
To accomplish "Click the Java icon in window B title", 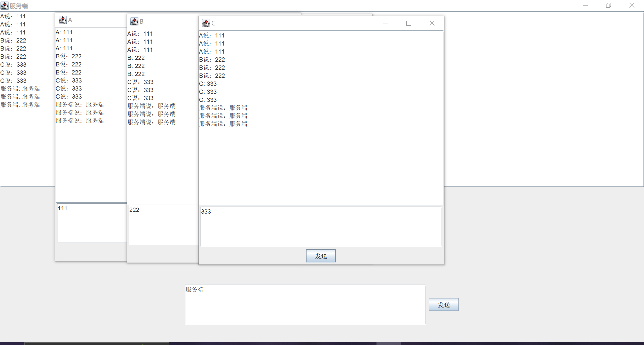I will tap(134, 21).
